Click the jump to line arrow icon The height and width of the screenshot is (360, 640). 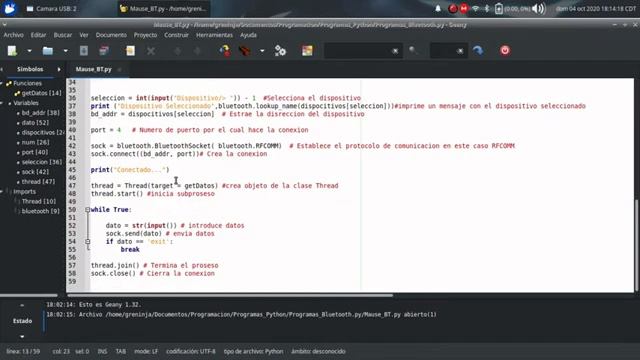click(478, 51)
